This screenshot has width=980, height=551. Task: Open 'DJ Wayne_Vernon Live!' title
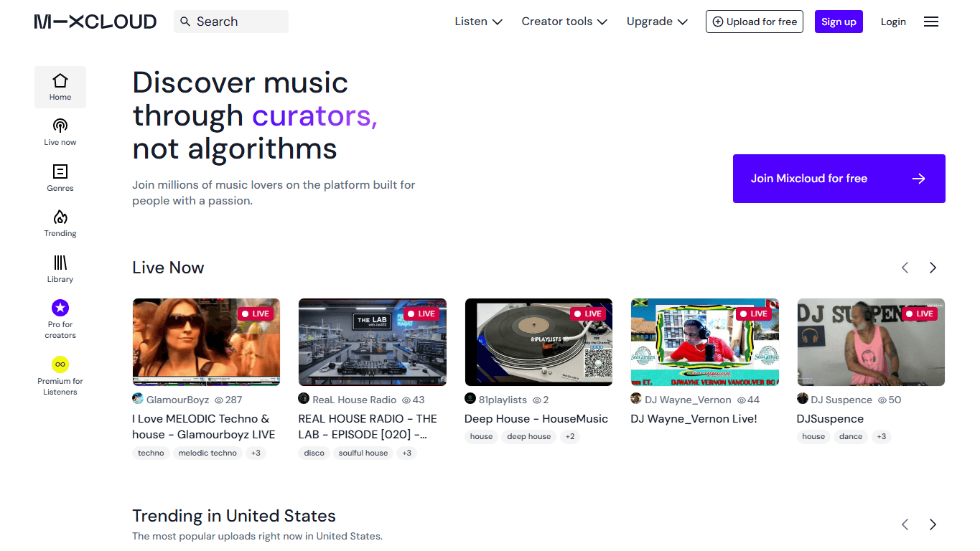tap(694, 419)
